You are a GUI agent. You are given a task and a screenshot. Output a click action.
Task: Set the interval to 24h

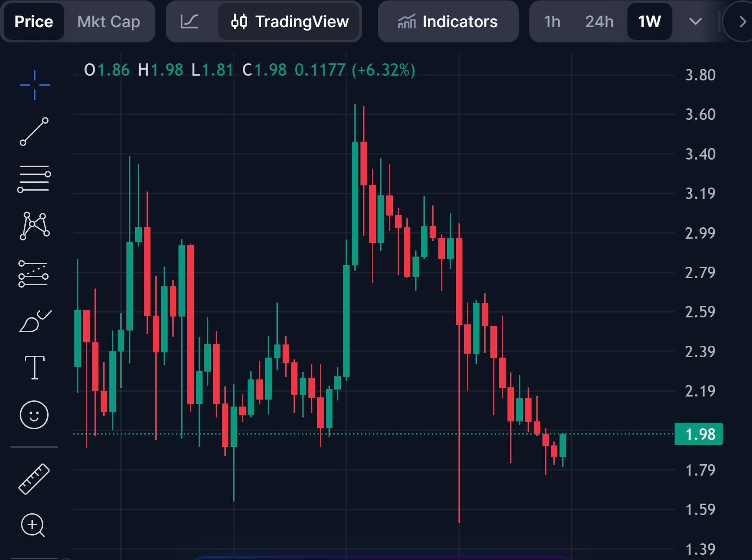point(599,21)
